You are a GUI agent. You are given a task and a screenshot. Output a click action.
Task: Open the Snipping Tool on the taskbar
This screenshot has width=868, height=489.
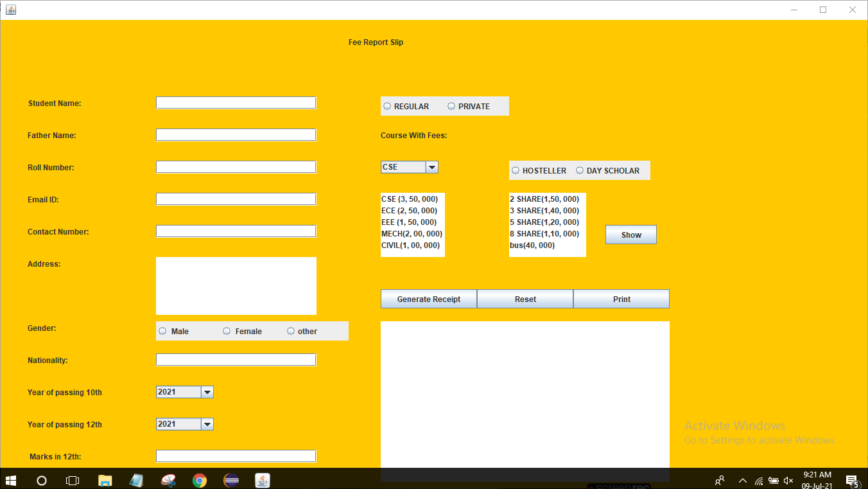coord(168,480)
